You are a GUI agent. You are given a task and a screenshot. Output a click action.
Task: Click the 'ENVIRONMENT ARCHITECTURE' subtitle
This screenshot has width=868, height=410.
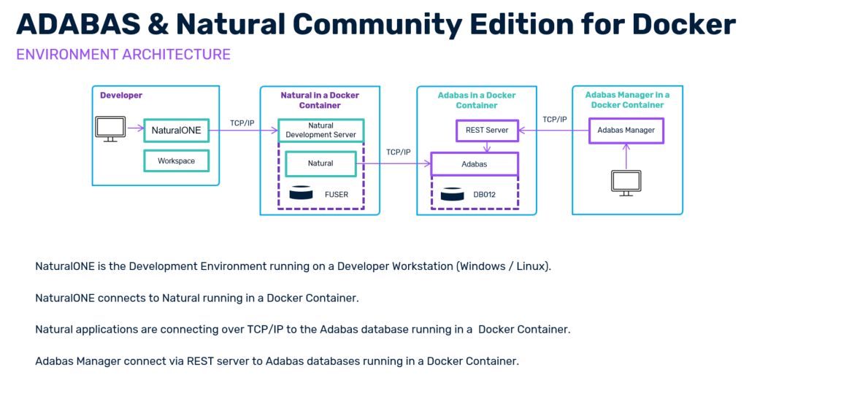coord(123,54)
